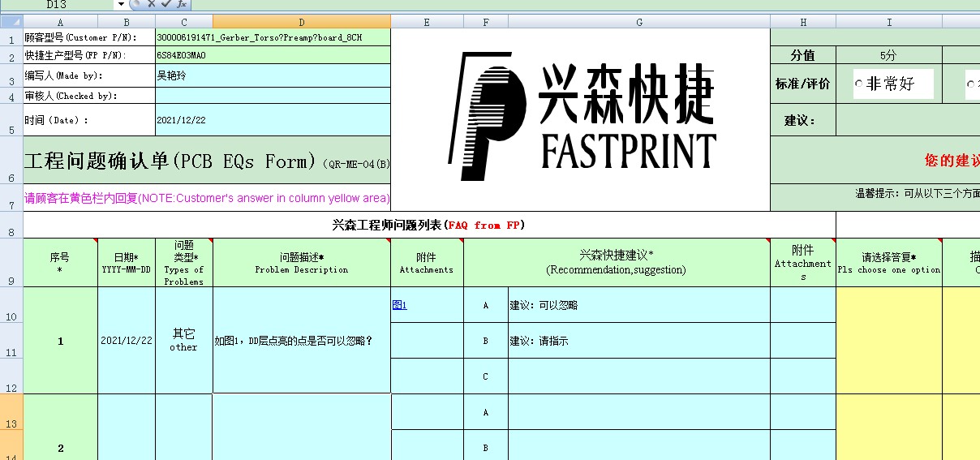Open the insert function fx icon
The width and height of the screenshot is (980, 460).
(x=183, y=4)
